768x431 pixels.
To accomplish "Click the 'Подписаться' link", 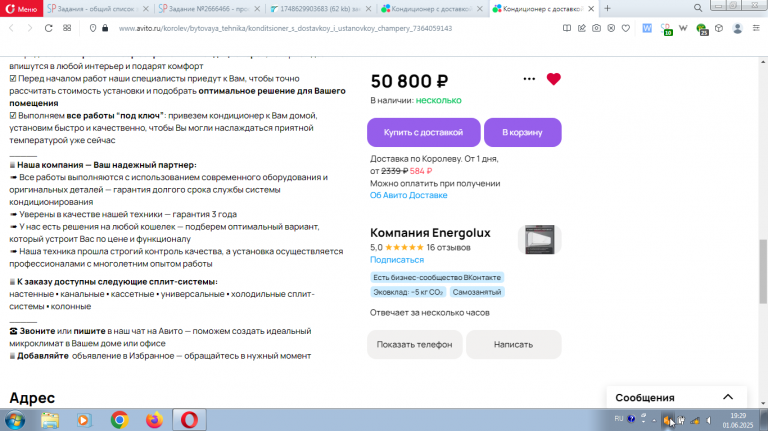I will tap(397, 260).
